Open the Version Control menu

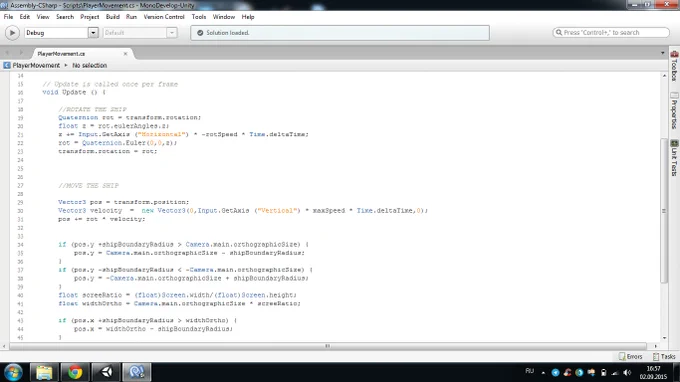(x=164, y=17)
